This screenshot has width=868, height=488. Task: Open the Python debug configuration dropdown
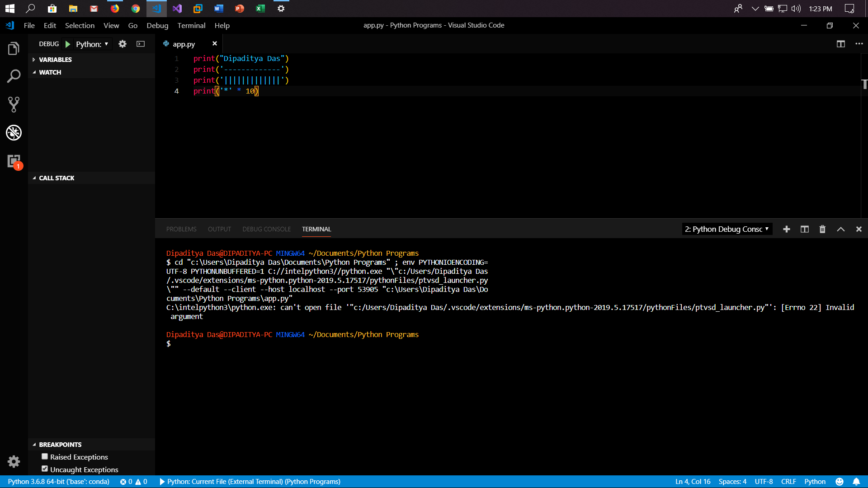[x=92, y=44]
